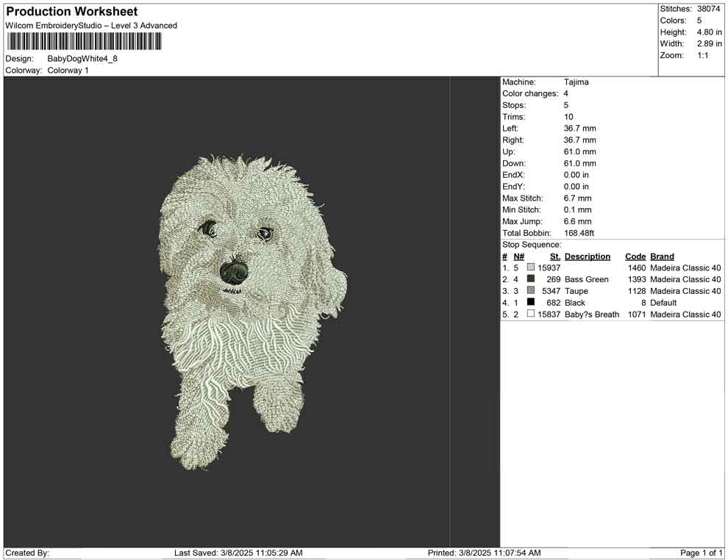The image size is (728, 560).
Task: Click the Tajima machine value
Action: (576, 82)
